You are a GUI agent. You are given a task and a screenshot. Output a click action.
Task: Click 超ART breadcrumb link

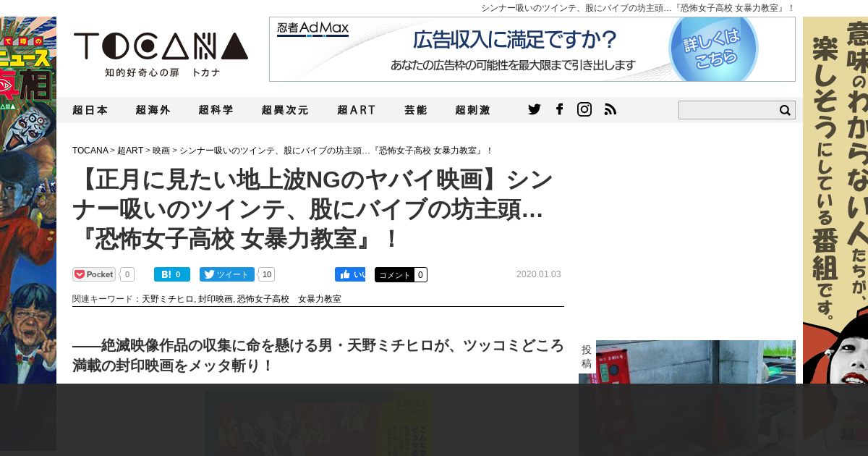point(130,151)
